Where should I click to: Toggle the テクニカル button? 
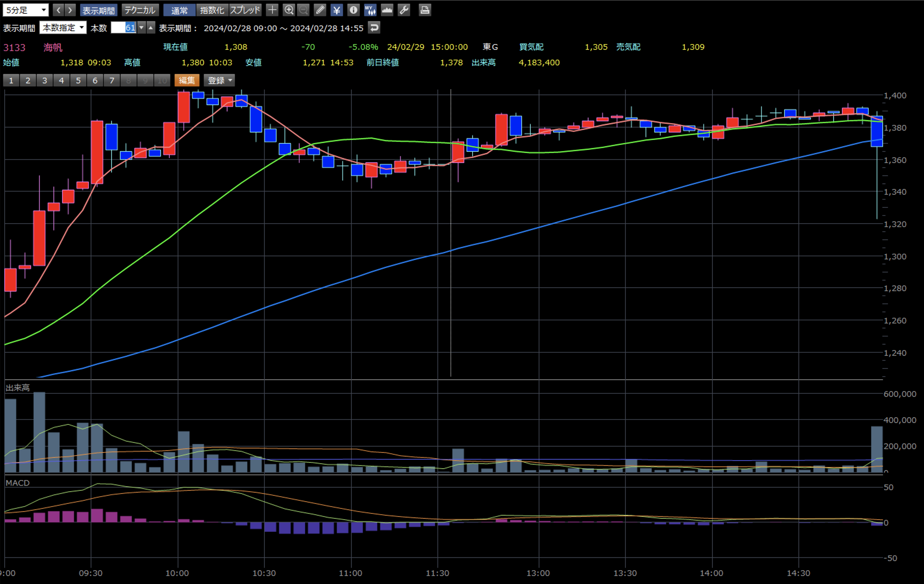tap(140, 10)
